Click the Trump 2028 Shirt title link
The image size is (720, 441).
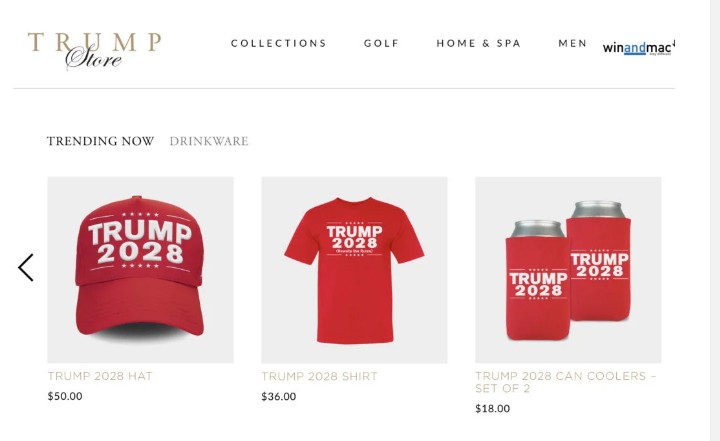click(320, 376)
